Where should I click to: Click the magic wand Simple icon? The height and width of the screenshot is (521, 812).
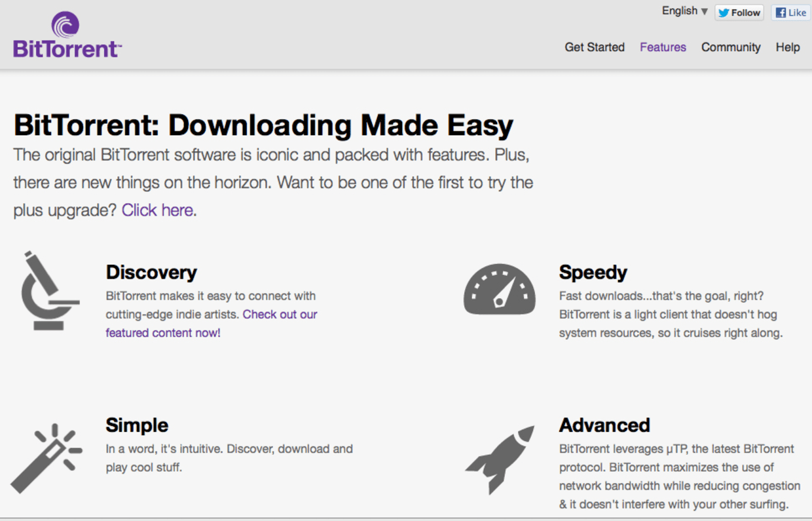[46, 458]
